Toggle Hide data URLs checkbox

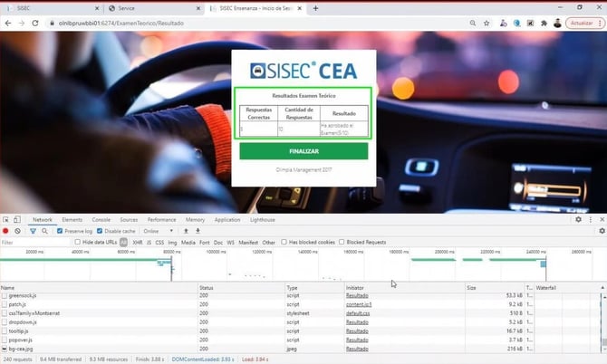point(77,242)
